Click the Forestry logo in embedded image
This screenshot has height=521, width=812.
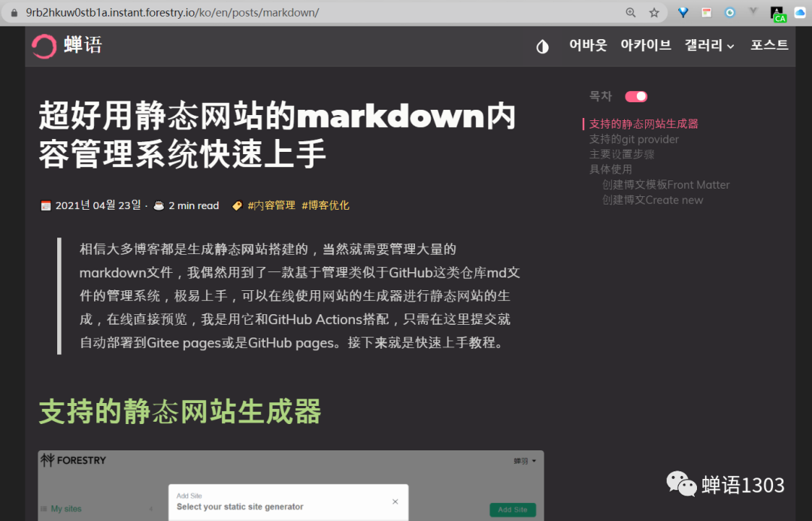74,460
